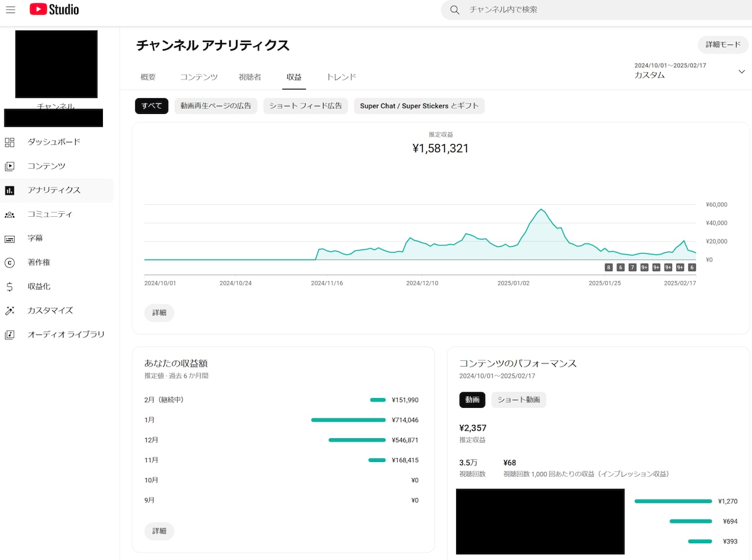
Task: Click the 2024/11/16 date on the chart axis
Action: coord(327,283)
